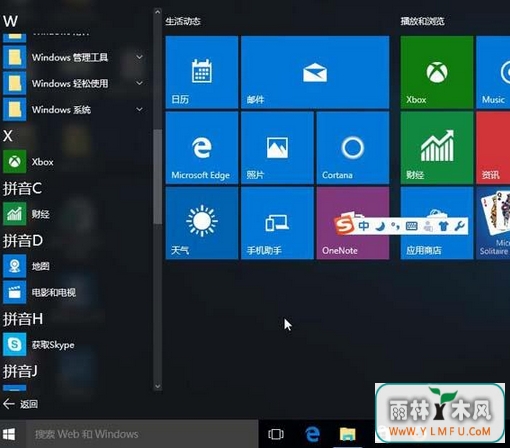
Task: Open 电影和电视 from the apps list
Action: coord(75,292)
